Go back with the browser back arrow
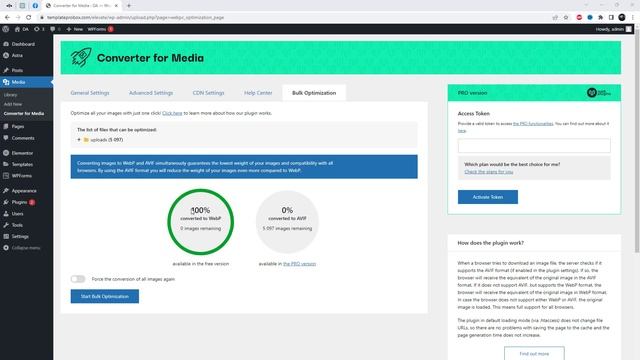Image resolution: width=640 pixels, height=360 pixels. pyautogui.click(x=7, y=18)
